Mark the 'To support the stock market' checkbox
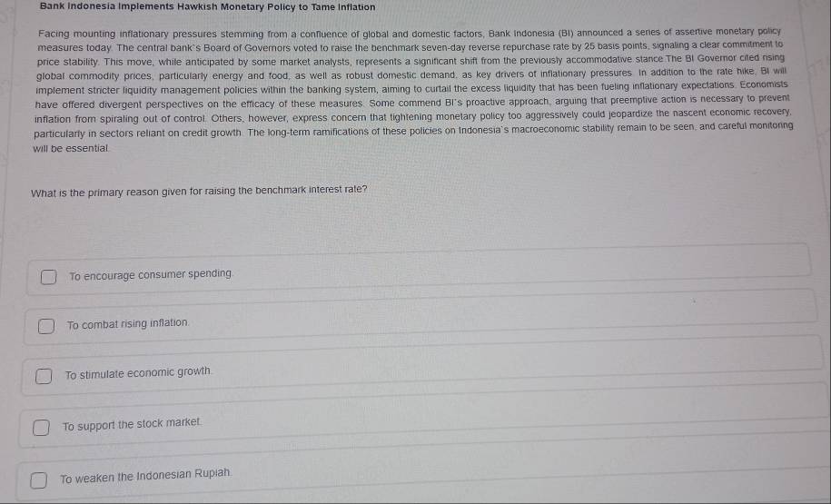Screen dimensions: 831x504 click(x=41, y=427)
